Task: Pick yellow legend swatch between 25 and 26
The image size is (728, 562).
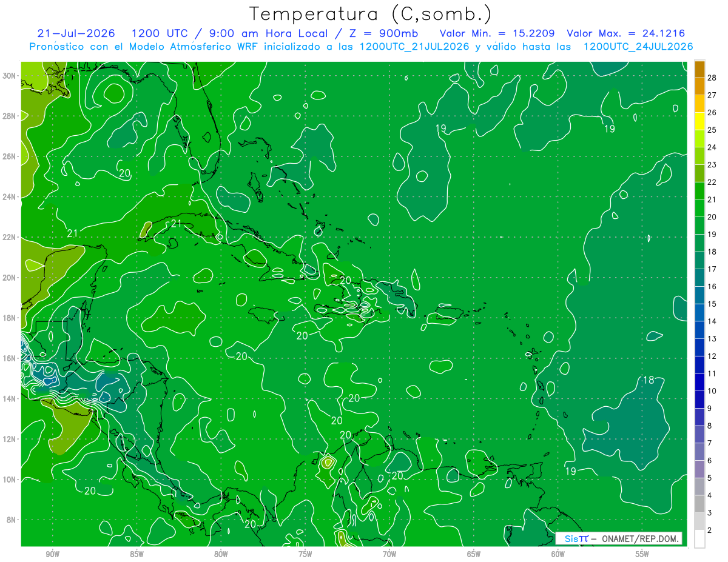Action: (699, 121)
